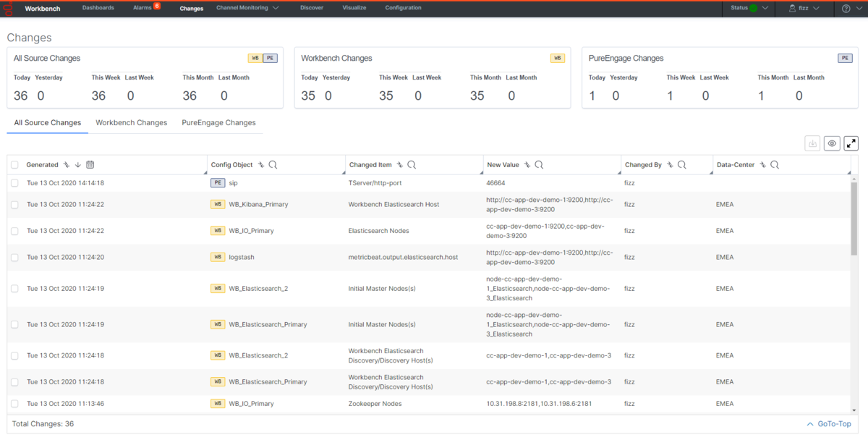
Task: Sort the Generated column using its sort icon
Action: click(67, 165)
